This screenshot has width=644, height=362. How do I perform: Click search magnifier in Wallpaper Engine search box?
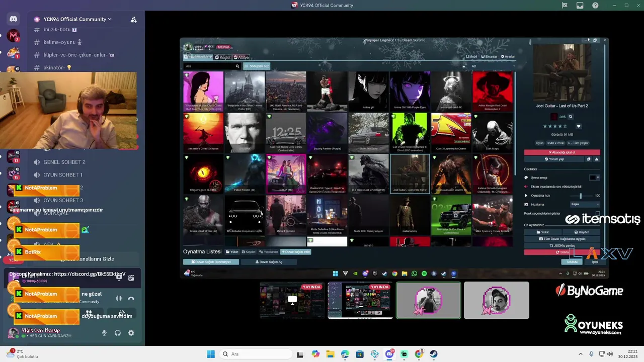coord(237,66)
